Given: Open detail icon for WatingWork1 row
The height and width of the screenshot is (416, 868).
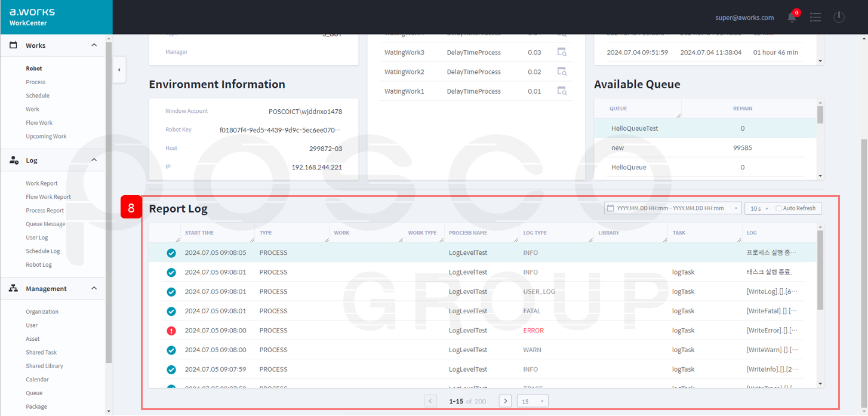Looking at the screenshot, I should point(562,91).
